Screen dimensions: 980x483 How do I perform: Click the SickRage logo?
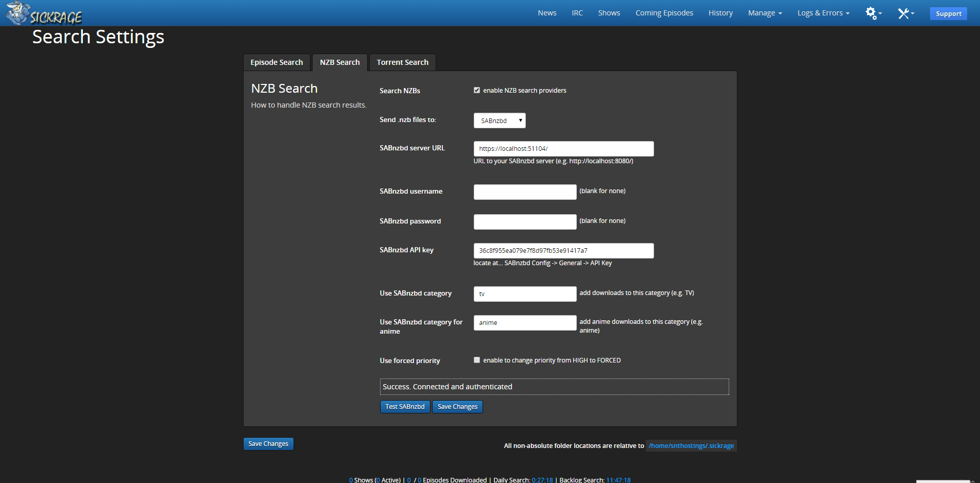point(44,14)
